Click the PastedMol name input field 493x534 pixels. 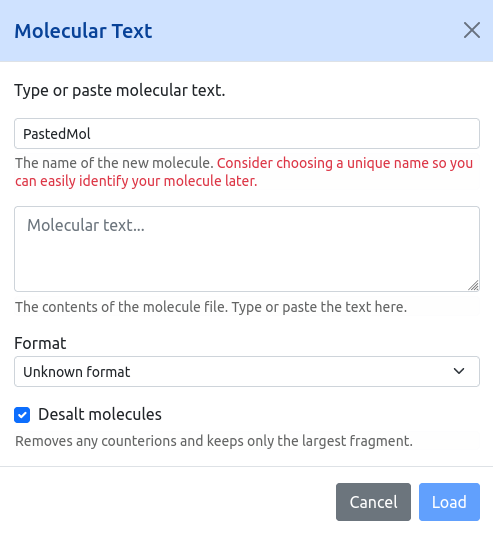(247, 134)
